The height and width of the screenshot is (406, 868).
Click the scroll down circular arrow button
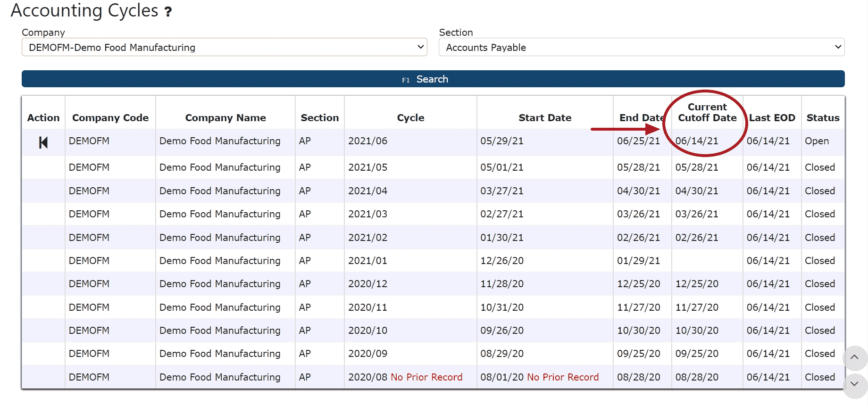tap(854, 384)
